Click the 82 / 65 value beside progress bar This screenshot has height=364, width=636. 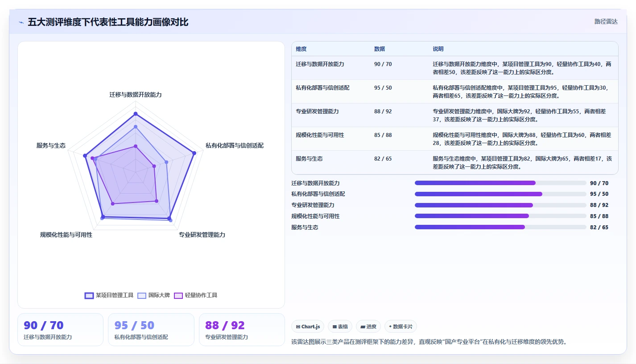click(x=599, y=227)
